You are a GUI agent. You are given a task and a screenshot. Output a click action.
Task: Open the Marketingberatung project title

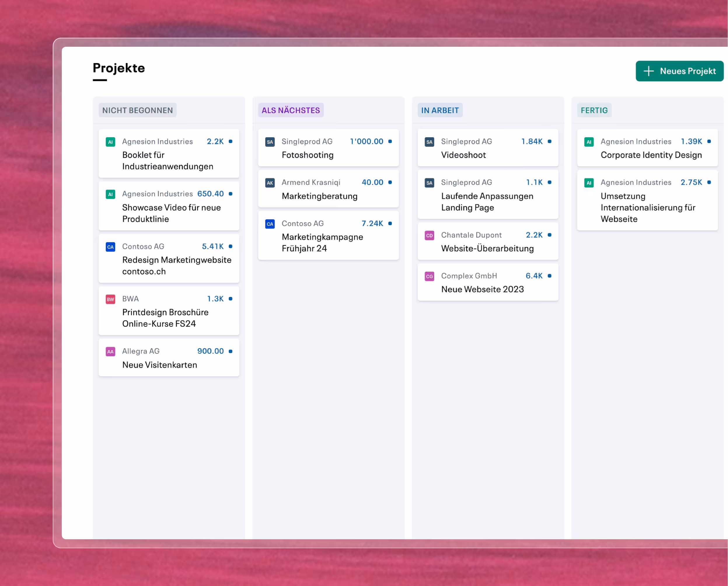click(x=320, y=196)
